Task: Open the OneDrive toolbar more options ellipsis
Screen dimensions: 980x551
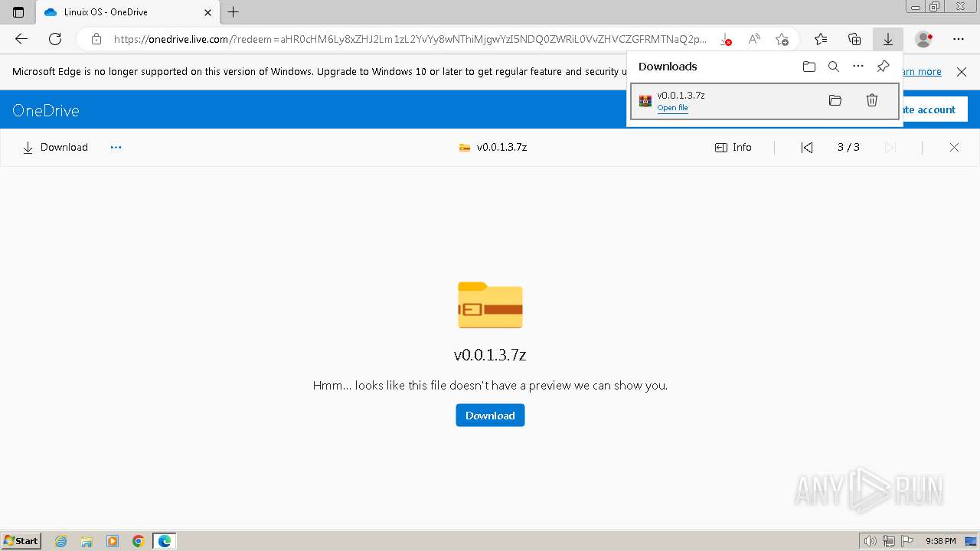Action: point(116,148)
